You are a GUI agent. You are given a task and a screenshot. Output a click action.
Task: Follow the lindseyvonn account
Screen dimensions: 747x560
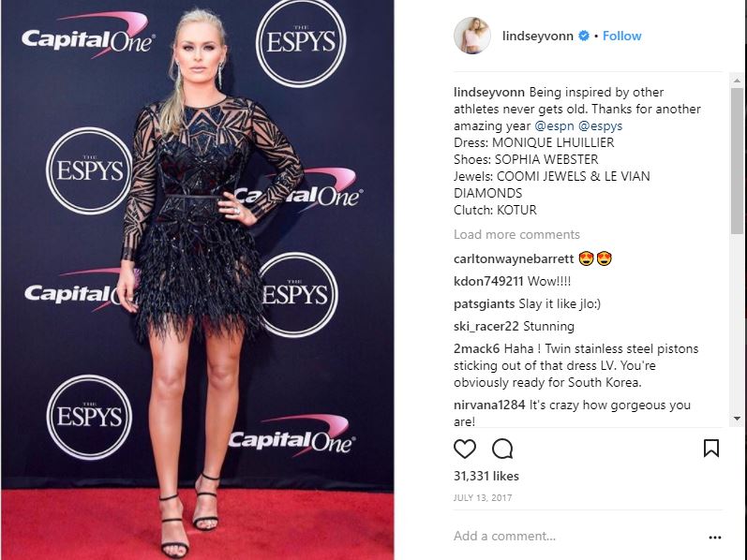coord(621,37)
